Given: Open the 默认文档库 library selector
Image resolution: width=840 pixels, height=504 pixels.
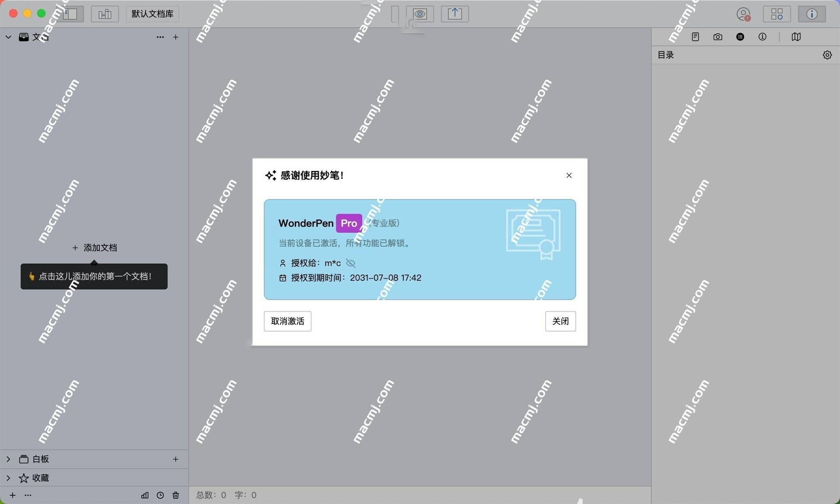Looking at the screenshot, I should pos(153,14).
